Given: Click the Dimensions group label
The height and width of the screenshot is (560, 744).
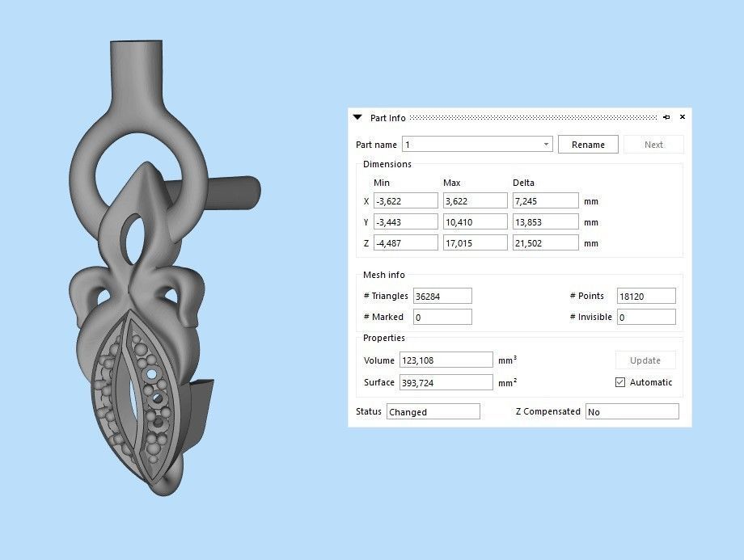Looking at the screenshot, I should 387,164.
